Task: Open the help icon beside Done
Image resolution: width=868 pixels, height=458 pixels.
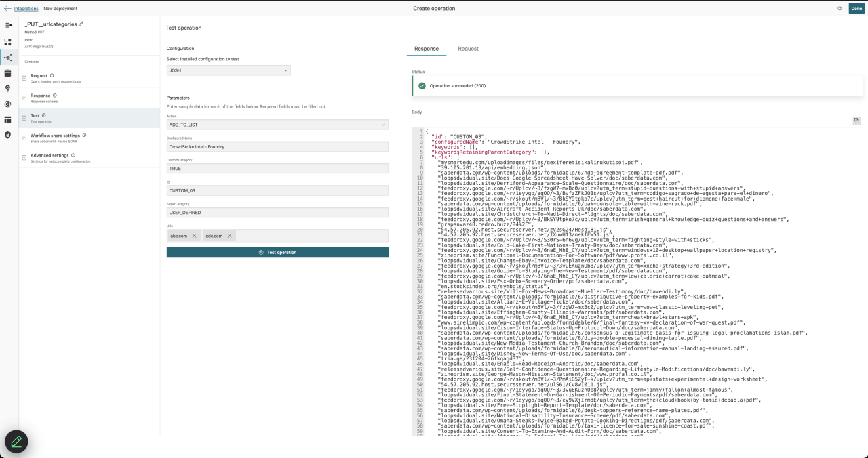Action: 840,9
